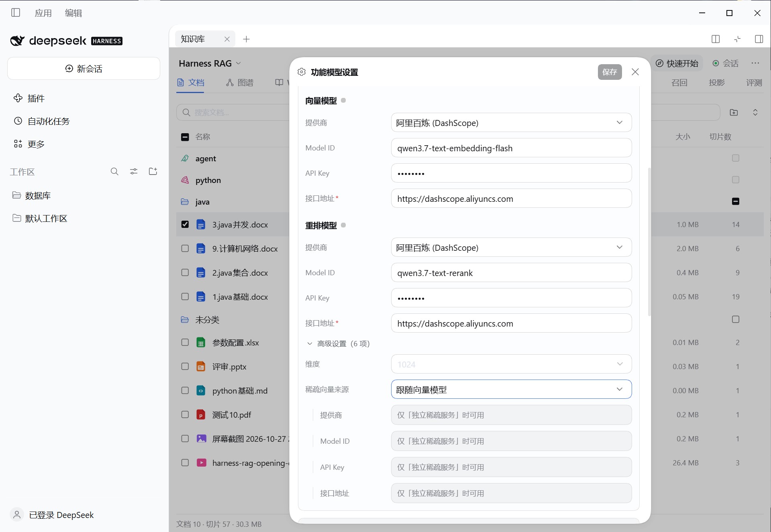The image size is (771, 532).
Task: Open 向量模型 提供商 dropdown
Action: click(x=511, y=123)
